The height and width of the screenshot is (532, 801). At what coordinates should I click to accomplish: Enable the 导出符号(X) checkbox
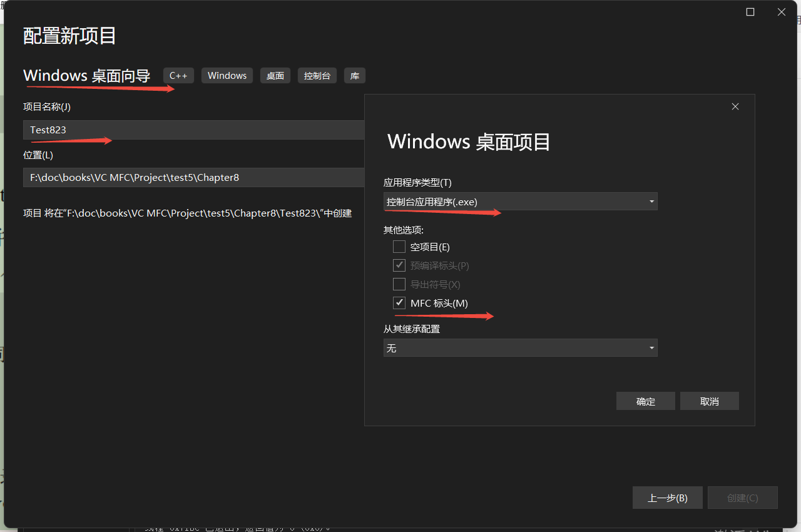coord(399,284)
